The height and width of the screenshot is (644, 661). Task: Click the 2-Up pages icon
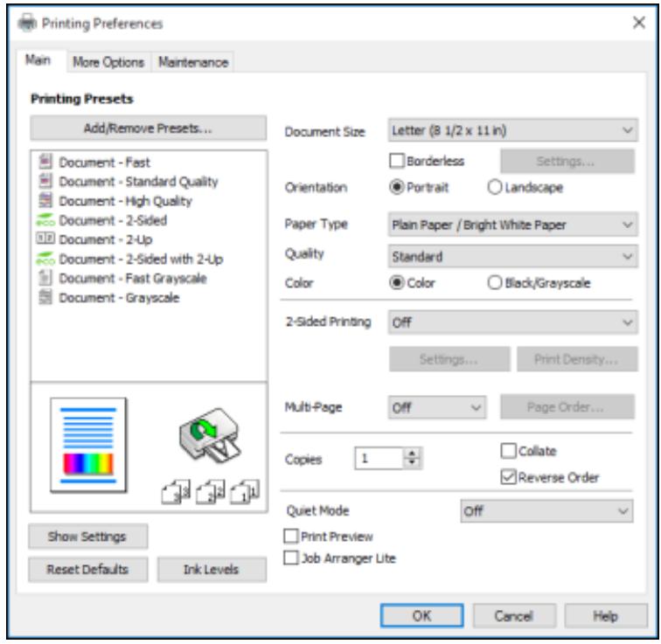pyautogui.click(x=45, y=239)
